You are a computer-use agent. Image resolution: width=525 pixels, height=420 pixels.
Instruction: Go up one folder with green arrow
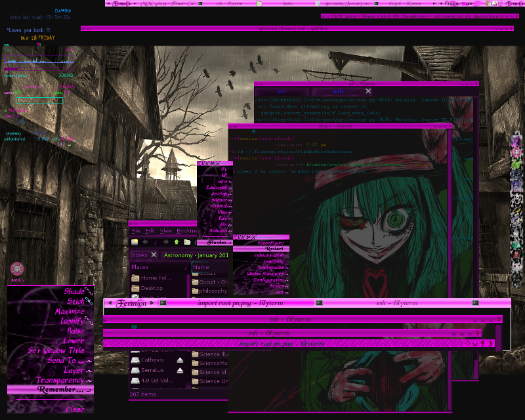click(177, 241)
